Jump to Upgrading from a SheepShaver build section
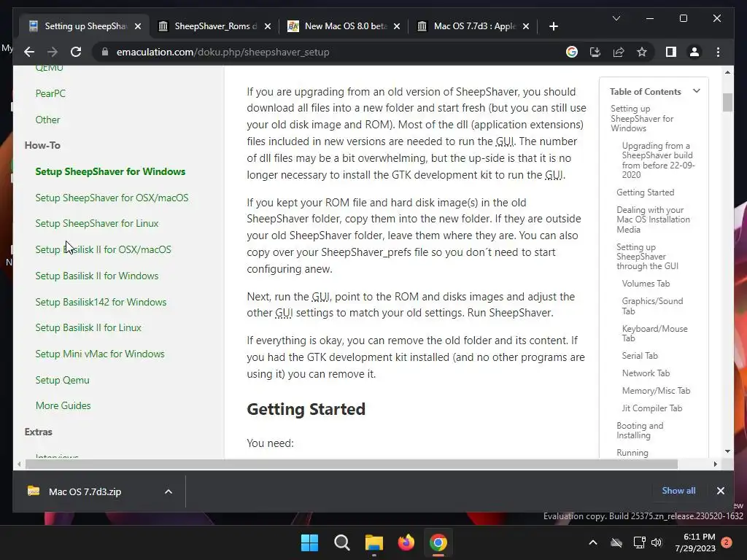The image size is (747, 560). (658, 160)
